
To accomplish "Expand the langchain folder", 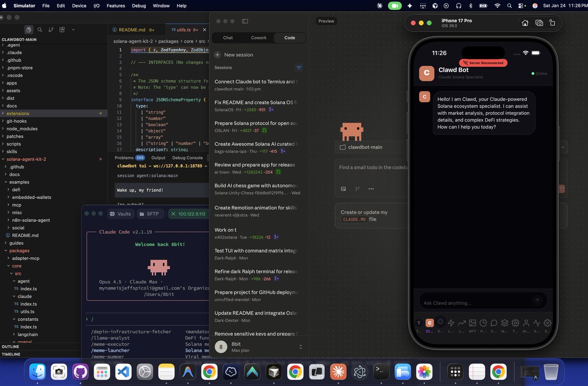I will pos(27,334).
